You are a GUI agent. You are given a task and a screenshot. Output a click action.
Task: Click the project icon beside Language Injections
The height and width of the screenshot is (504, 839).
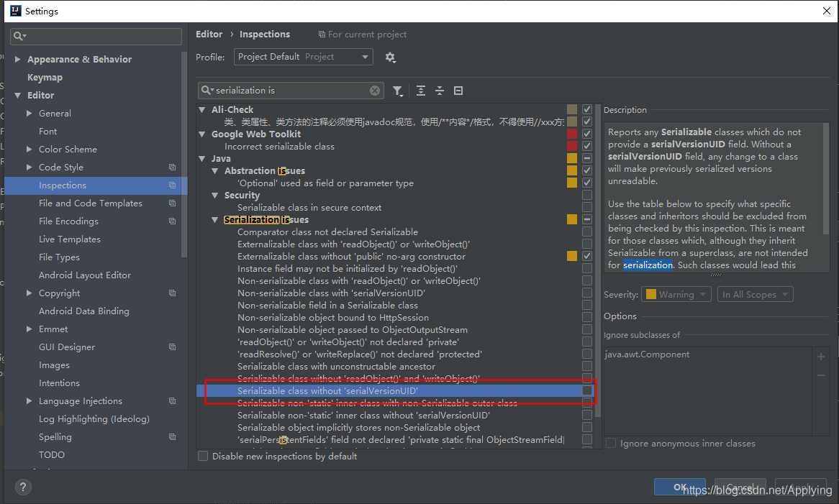[172, 401]
